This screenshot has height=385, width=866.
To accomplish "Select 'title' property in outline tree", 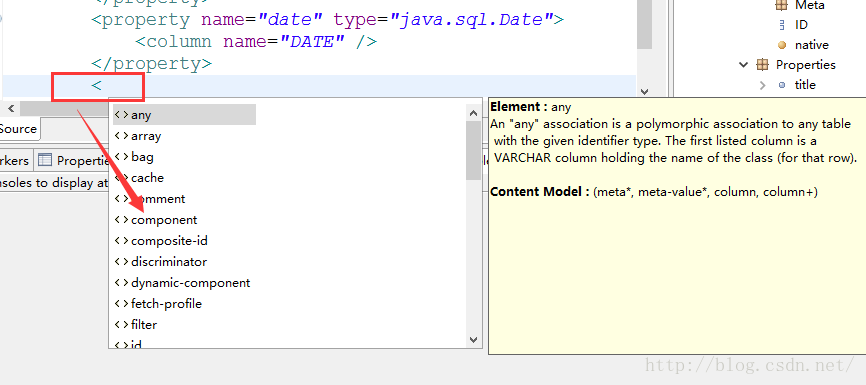I will (x=805, y=85).
